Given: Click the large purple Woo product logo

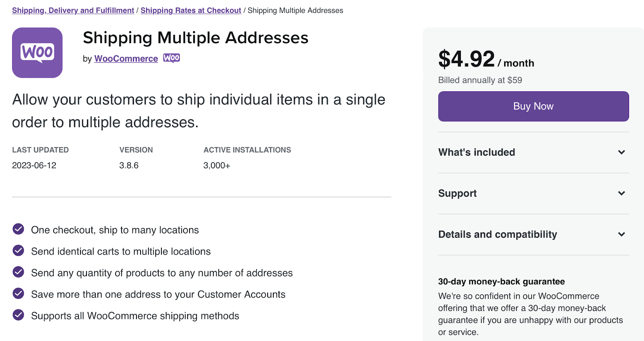Looking at the screenshot, I should click(37, 53).
